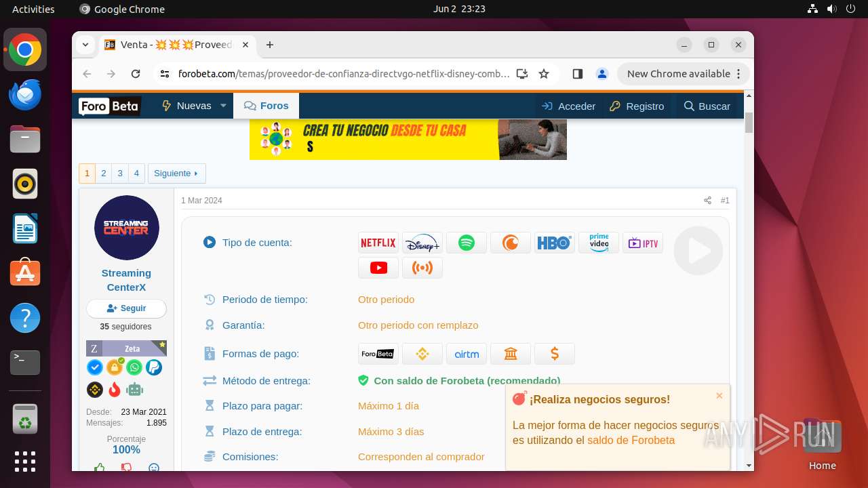Open the Nuevas menu

186,106
